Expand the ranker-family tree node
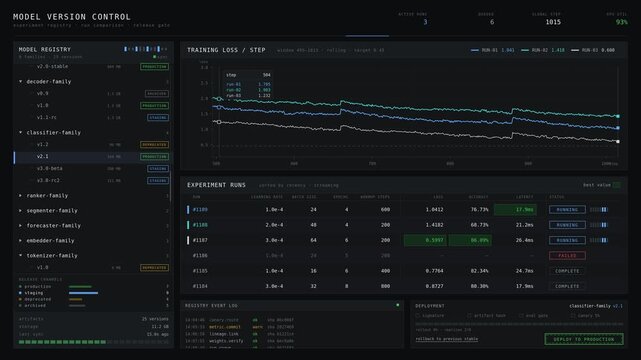Image resolution: width=641 pixels, height=360 pixels. 20,196
